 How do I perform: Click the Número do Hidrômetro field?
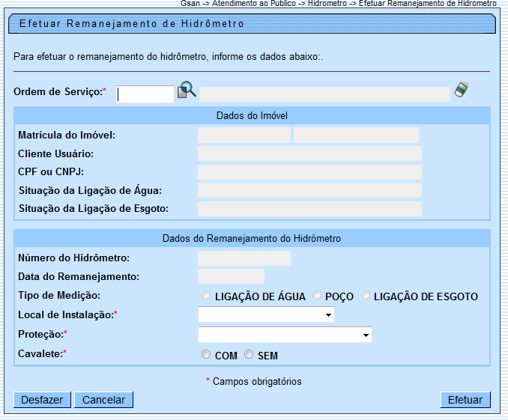(x=244, y=258)
